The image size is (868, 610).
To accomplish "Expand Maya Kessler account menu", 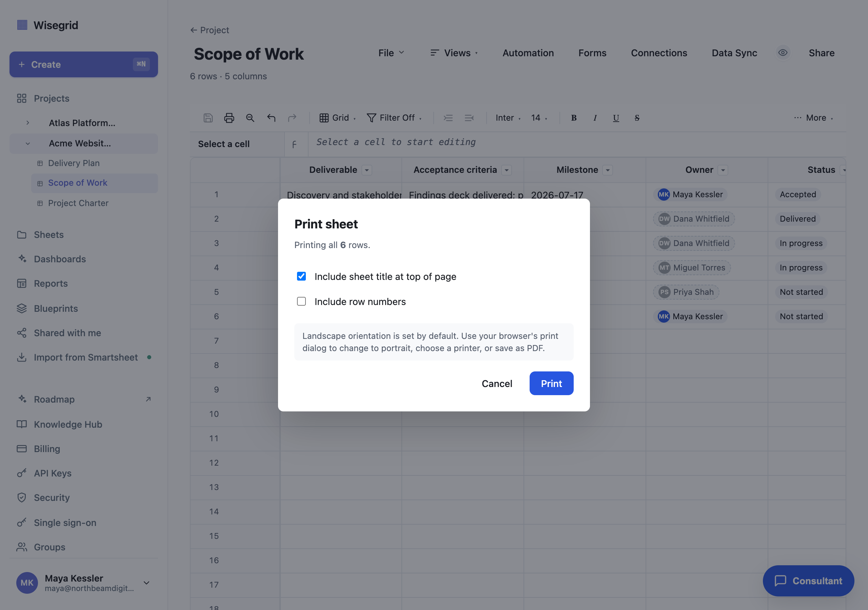I will coord(147,583).
